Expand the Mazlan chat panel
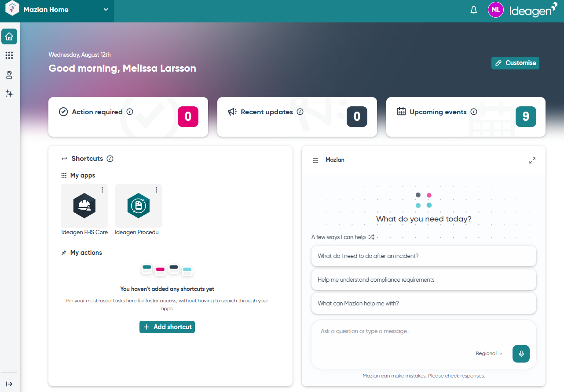 click(532, 160)
